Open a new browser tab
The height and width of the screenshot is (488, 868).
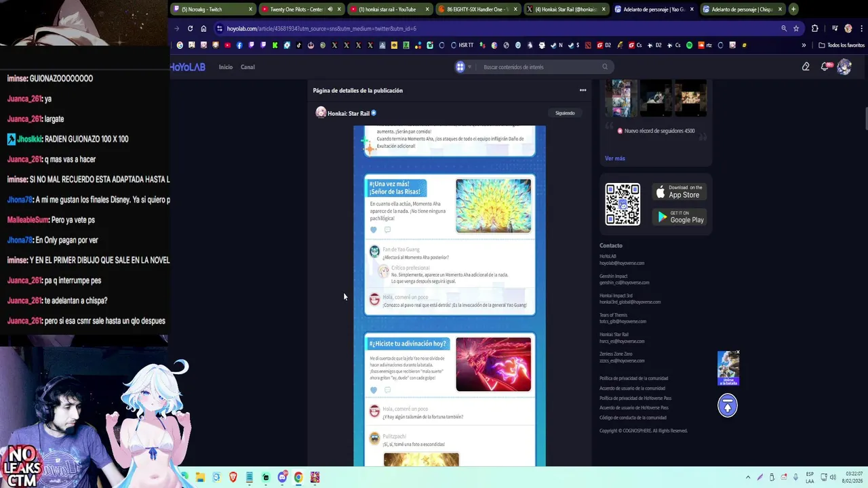coord(793,9)
